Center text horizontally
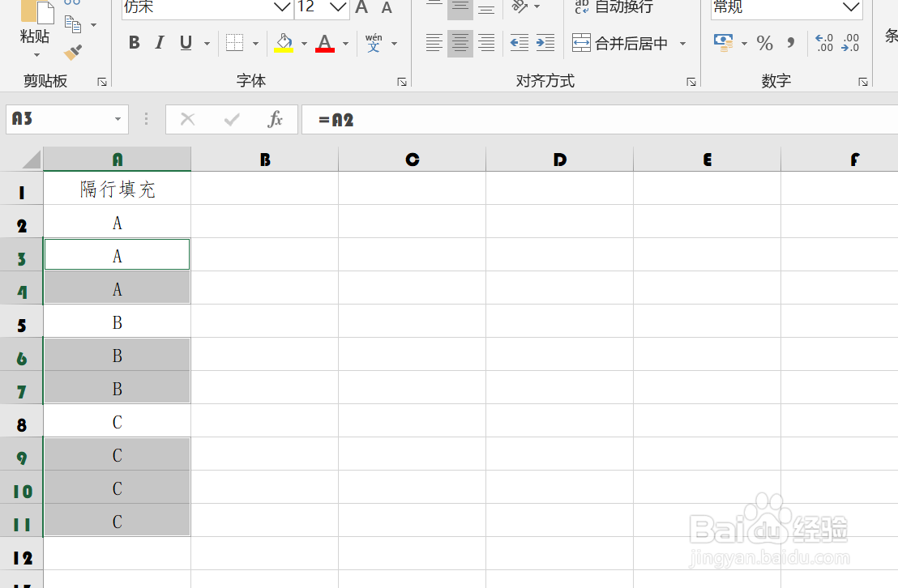 click(460, 43)
